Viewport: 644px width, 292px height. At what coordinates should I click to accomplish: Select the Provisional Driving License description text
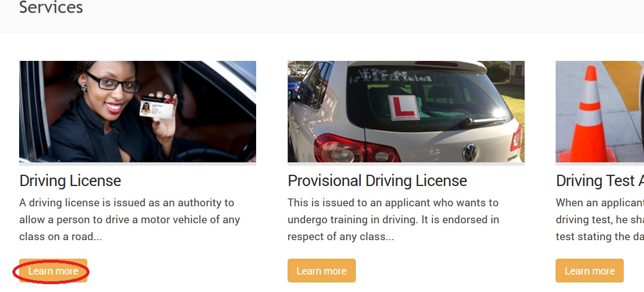point(393,220)
